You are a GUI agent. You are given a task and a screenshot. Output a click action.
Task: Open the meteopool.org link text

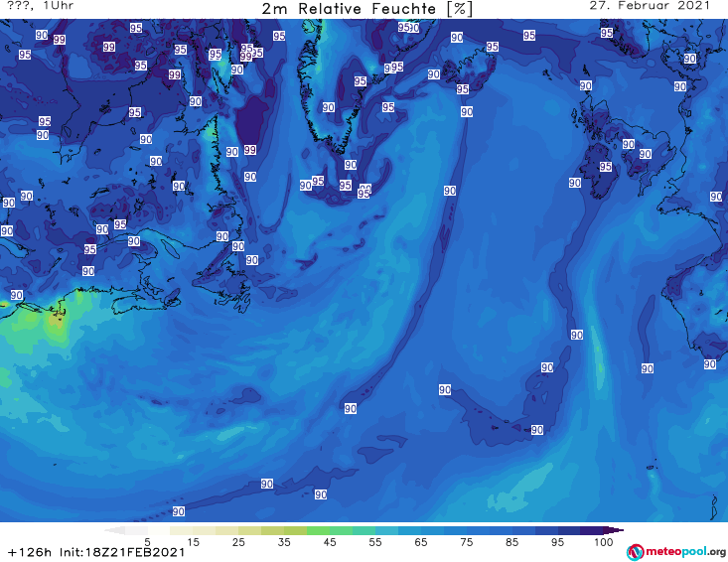point(685,552)
